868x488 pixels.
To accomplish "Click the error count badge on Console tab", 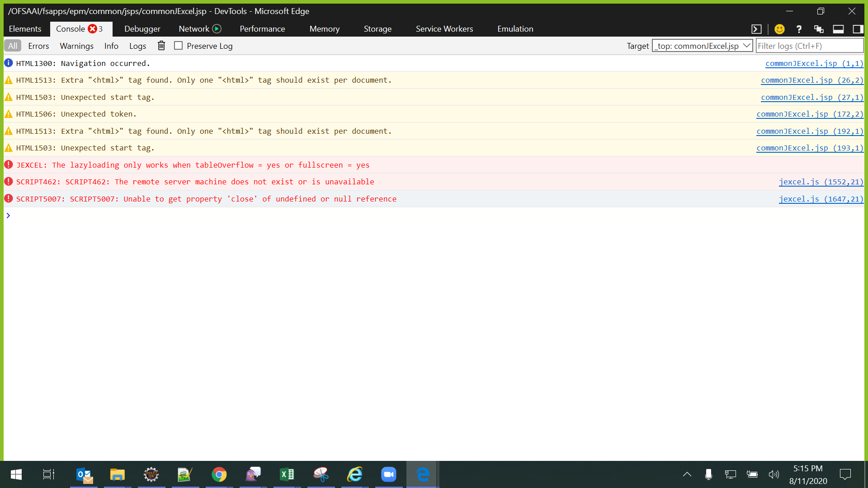I will point(94,29).
